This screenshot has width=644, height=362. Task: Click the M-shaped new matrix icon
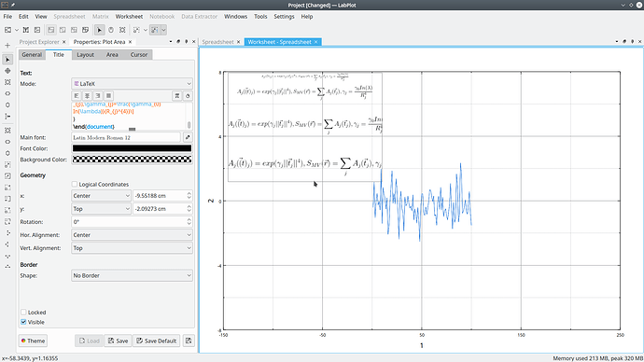[26, 30]
